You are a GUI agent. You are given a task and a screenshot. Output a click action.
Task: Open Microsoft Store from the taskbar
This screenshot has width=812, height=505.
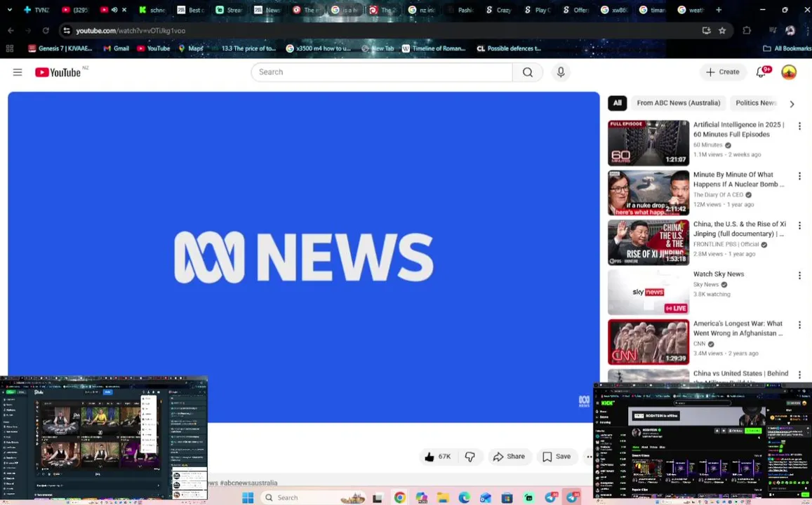tap(507, 498)
